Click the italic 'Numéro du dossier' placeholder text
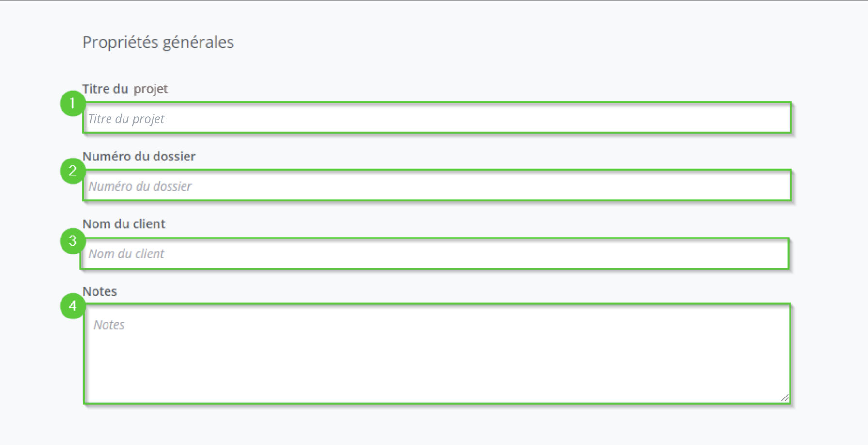 pos(140,186)
